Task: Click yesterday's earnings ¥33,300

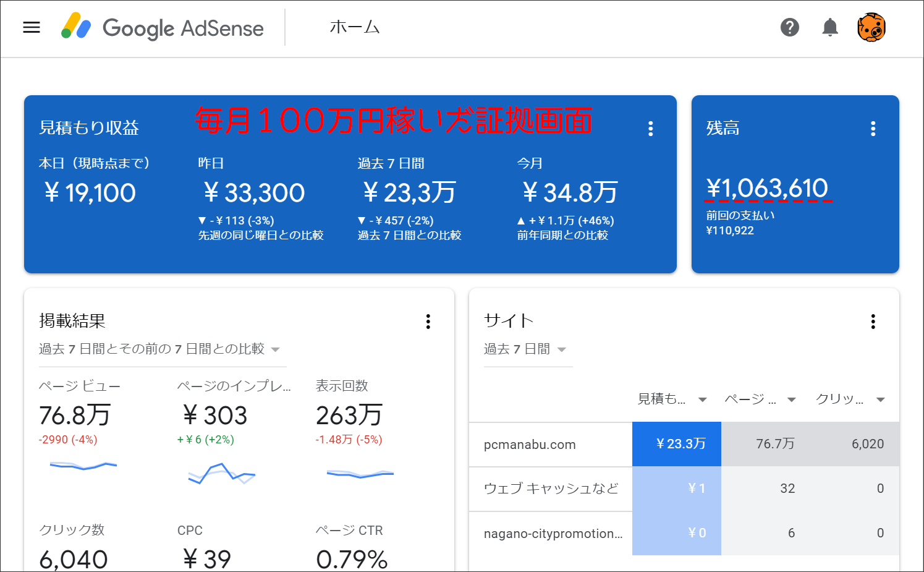Action: [254, 193]
